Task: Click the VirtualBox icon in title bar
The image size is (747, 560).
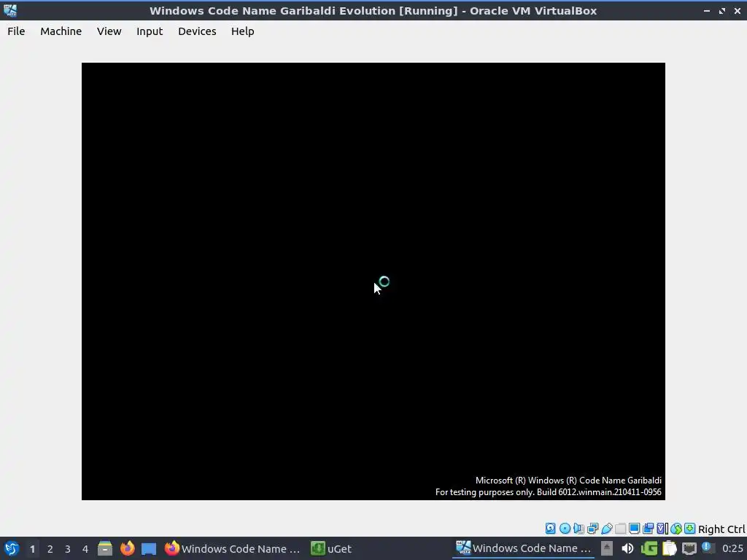Action: (x=10, y=10)
